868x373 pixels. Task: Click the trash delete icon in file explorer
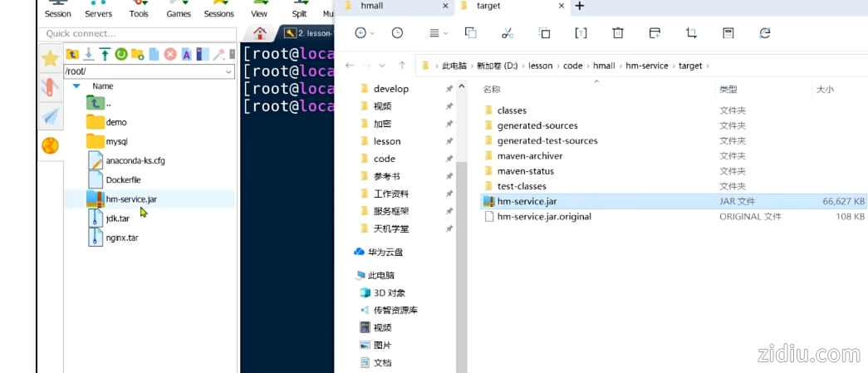[x=618, y=33]
